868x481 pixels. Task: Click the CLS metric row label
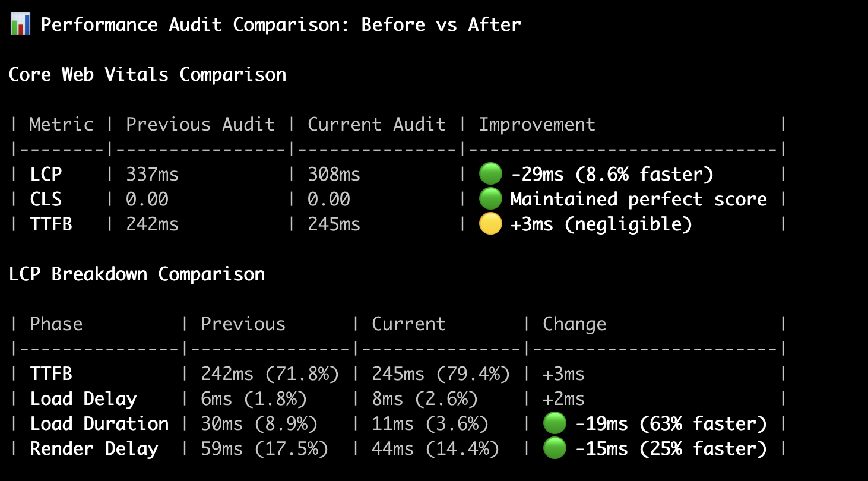coord(46,200)
